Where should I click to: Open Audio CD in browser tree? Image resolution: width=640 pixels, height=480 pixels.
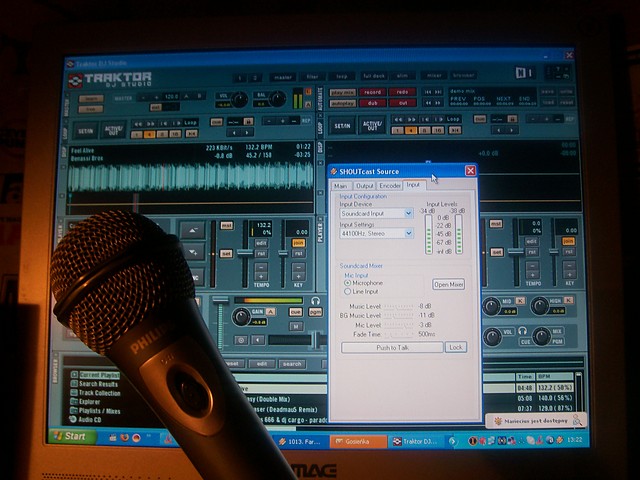coord(85,420)
